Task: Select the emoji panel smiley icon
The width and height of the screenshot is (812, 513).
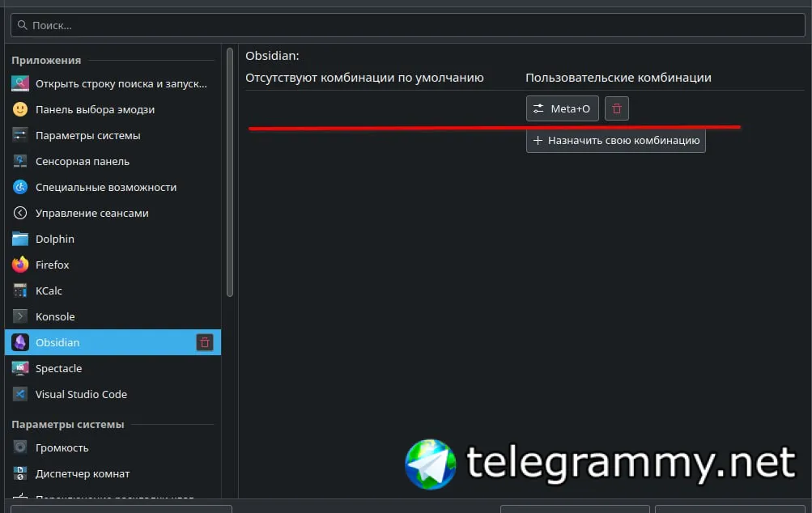Action: pos(20,109)
